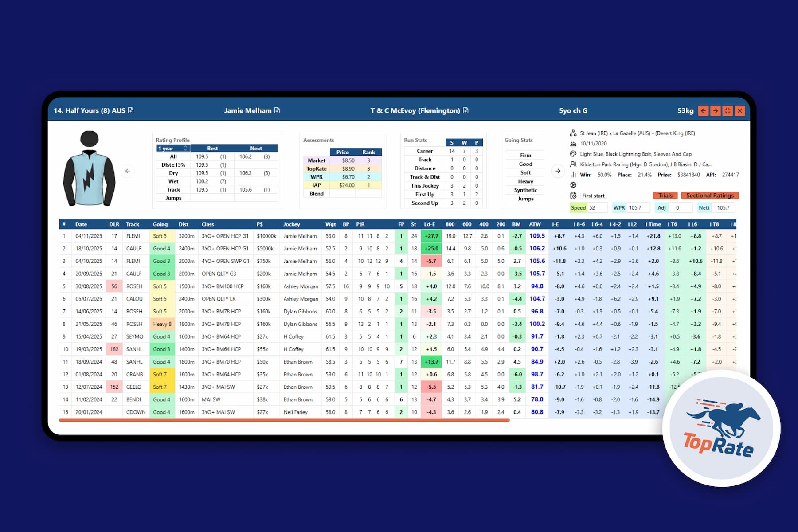Screen dimensions: 798x532
Task: Click the owners icon beside Kildalton Park Racing
Action: (573, 164)
